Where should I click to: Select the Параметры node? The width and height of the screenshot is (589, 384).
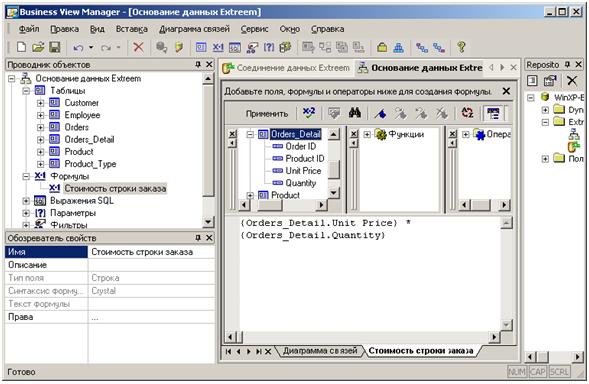73,213
